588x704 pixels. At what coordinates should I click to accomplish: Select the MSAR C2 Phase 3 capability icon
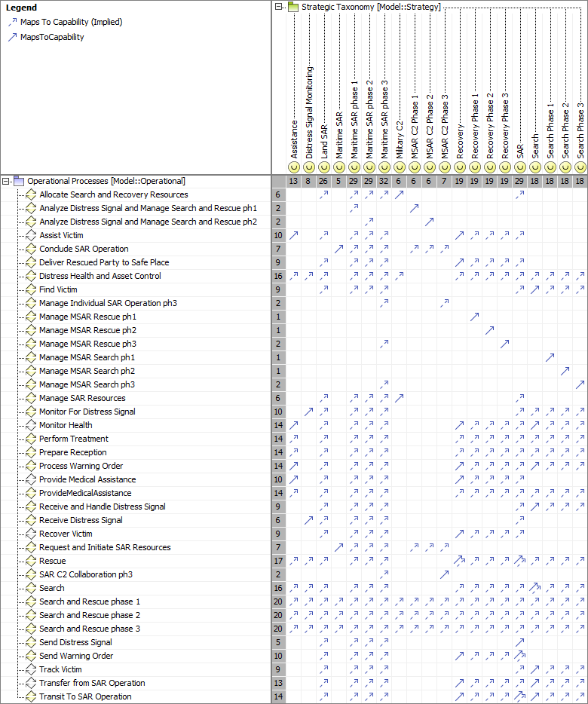point(445,167)
